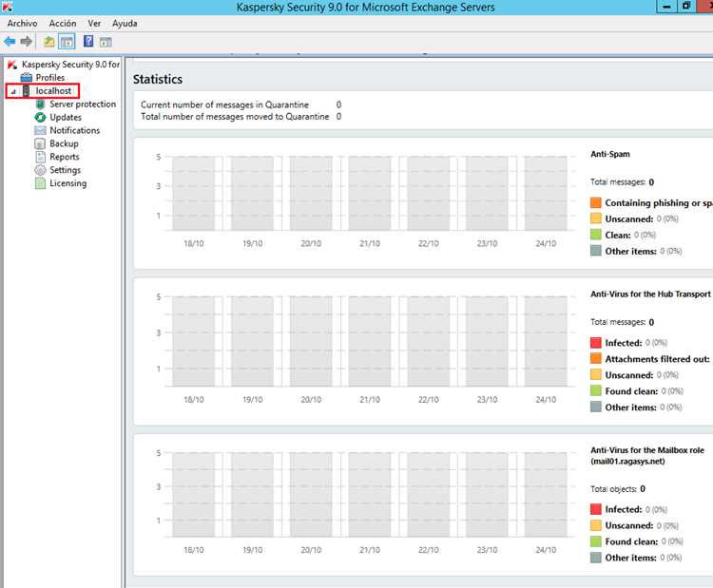Click 'Total number of messages moved to Quarantine'
This screenshot has width=713, height=588.
[235, 116]
